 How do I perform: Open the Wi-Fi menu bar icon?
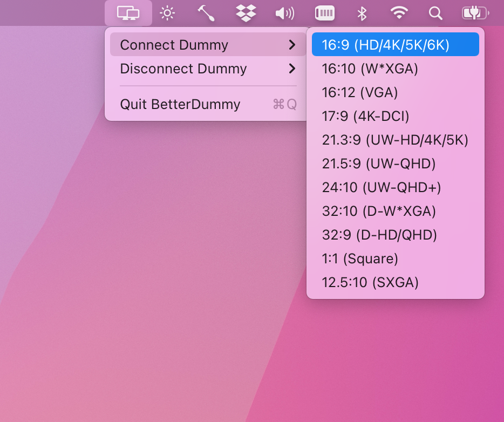399,13
